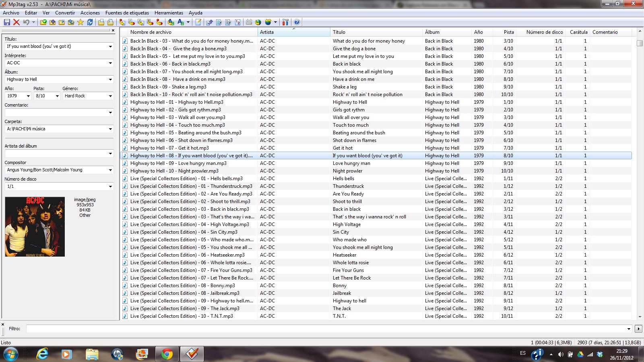
Task: Open the Intérprete dropdown arrow
Action: click(110, 63)
